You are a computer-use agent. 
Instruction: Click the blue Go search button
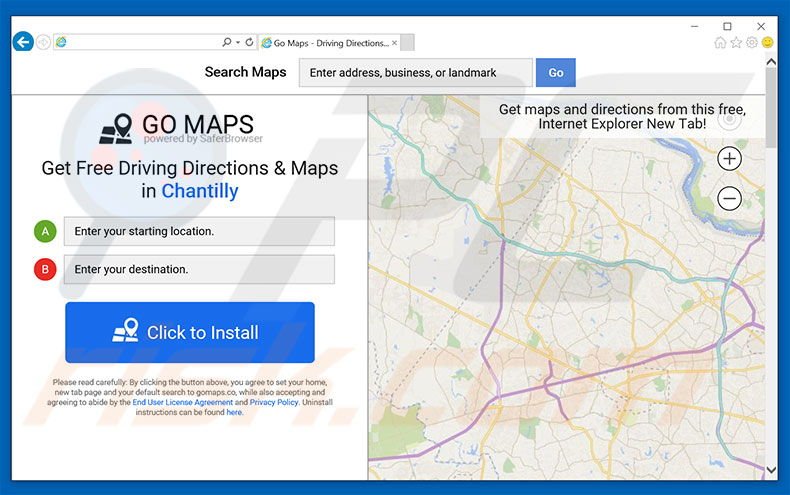coord(556,73)
